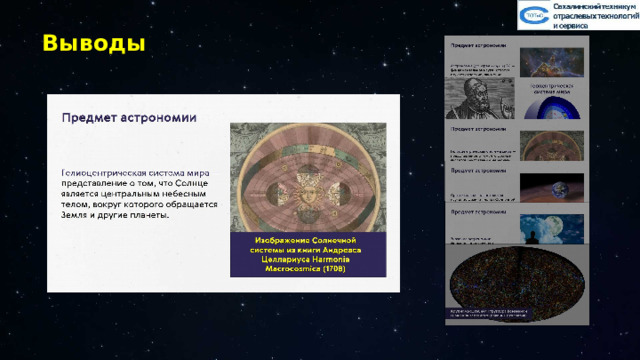The image size is (640, 360).
Task: Select the Ptolemy engraving portrait thumbnail
Action: click(480, 98)
